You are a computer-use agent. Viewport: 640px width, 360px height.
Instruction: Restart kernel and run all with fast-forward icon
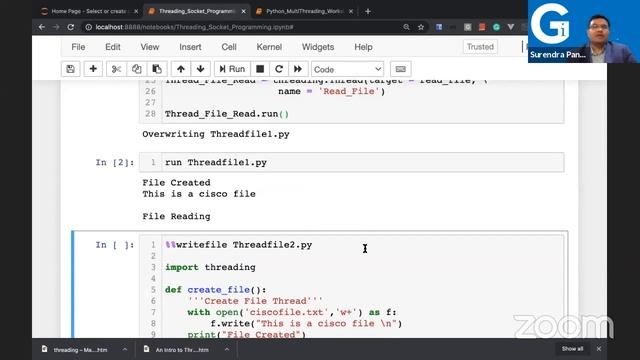tap(298, 69)
